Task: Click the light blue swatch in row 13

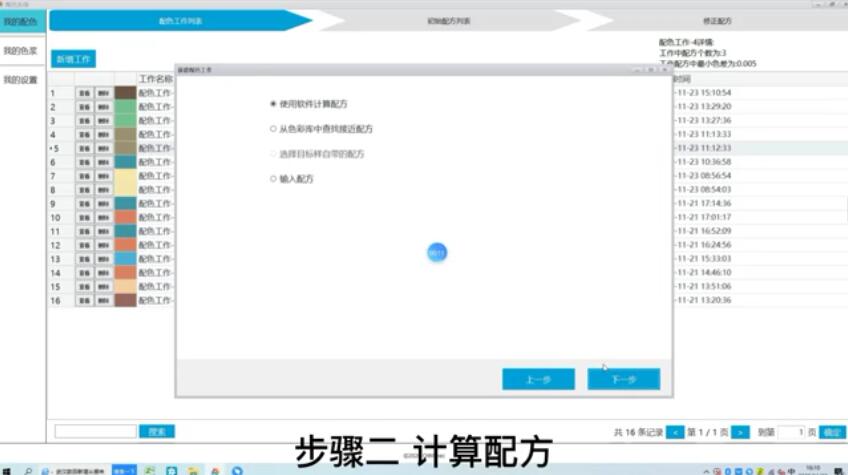Action: pos(125,259)
